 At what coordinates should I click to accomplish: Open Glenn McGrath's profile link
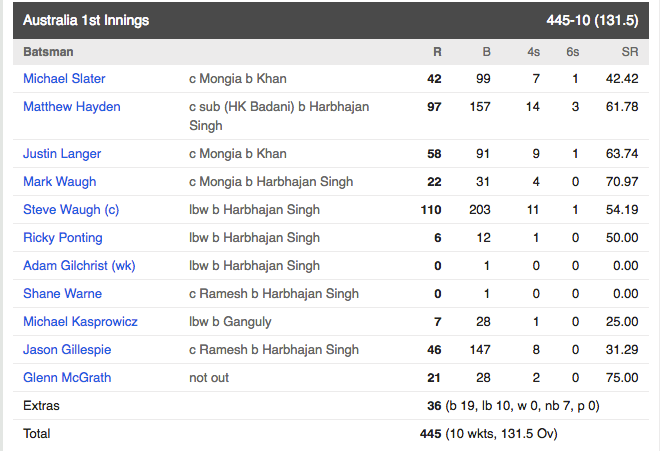pyautogui.click(x=67, y=378)
